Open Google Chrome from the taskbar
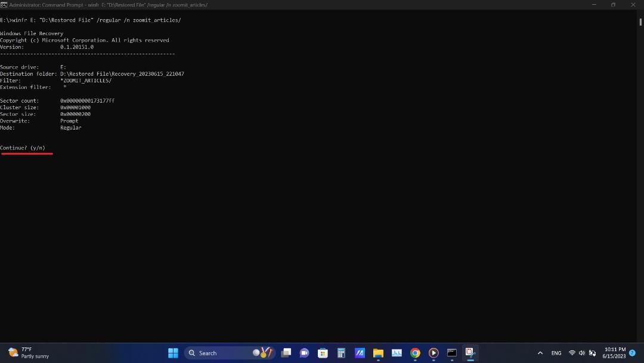 tap(415, 353)
